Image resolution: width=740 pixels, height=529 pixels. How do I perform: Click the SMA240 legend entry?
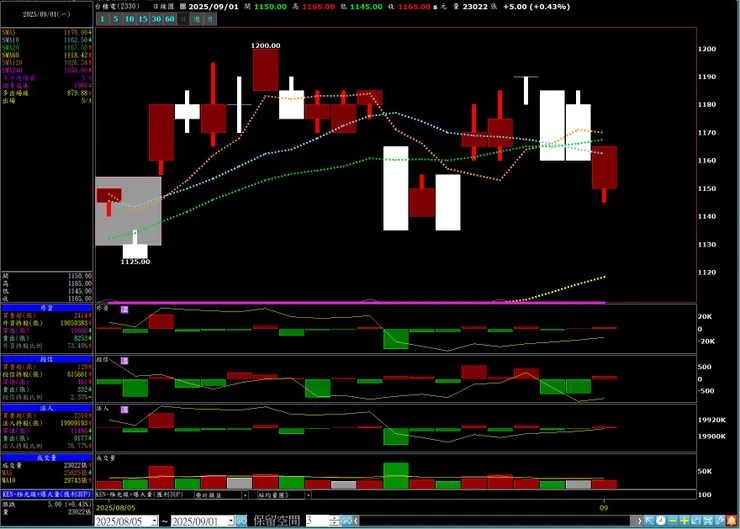46,70
